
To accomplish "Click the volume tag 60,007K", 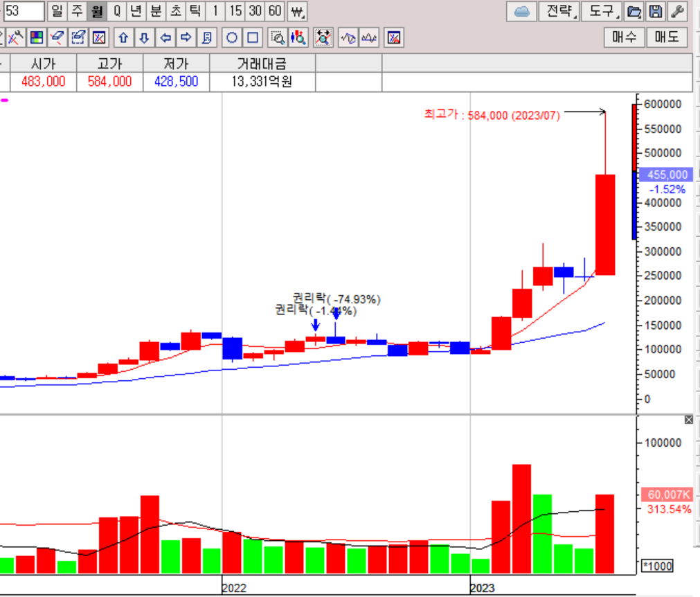I will click(667, 494).
